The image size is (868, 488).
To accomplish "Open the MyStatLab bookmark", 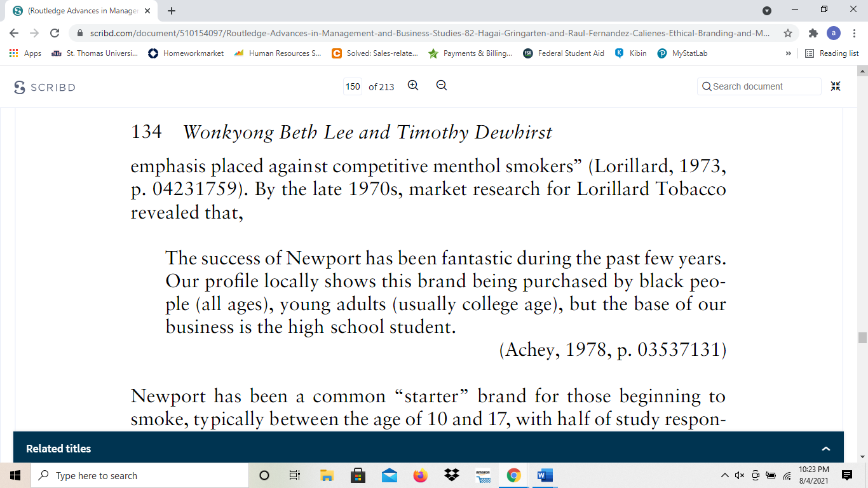I will click(682, 53).
